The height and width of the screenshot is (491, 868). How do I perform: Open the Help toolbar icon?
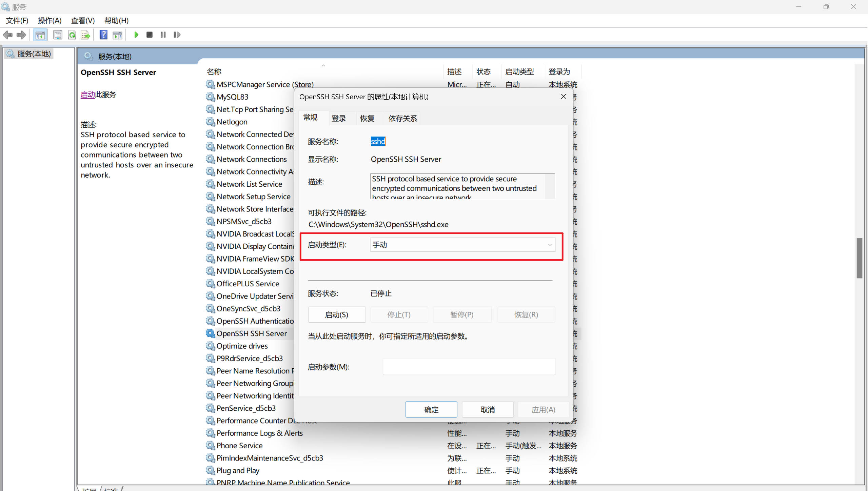point(103,35)
